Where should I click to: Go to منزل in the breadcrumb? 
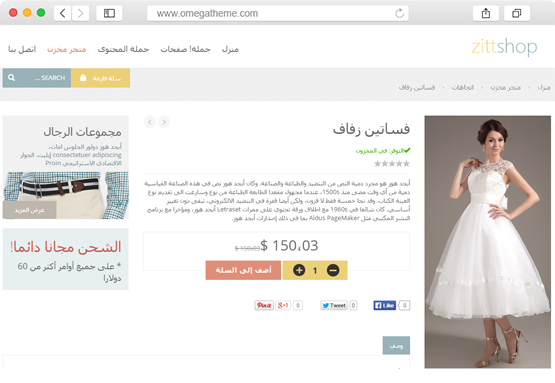(544, 87)
